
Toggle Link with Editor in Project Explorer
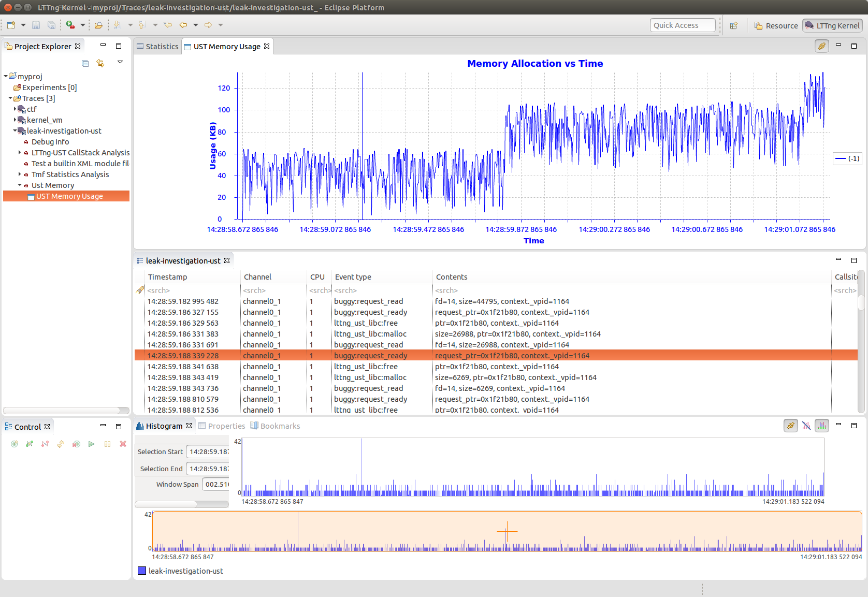pyautogui.click(x=100, y=63)
